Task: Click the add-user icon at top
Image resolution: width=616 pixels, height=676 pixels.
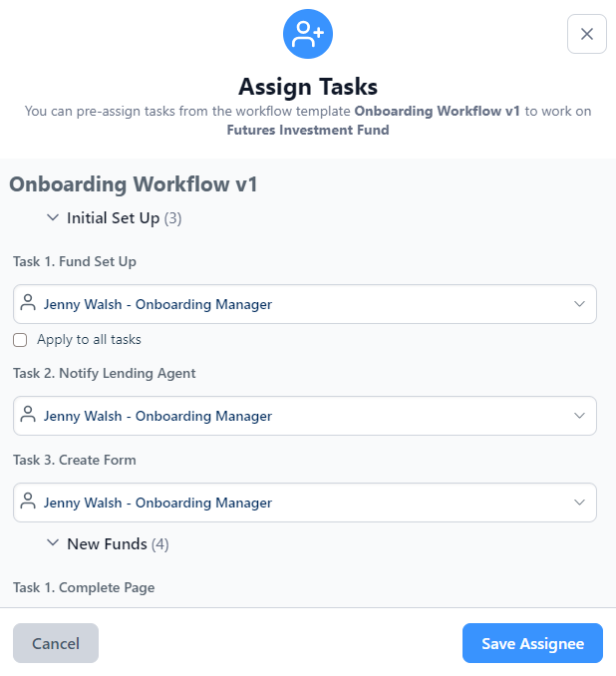Action: point(307,34)
